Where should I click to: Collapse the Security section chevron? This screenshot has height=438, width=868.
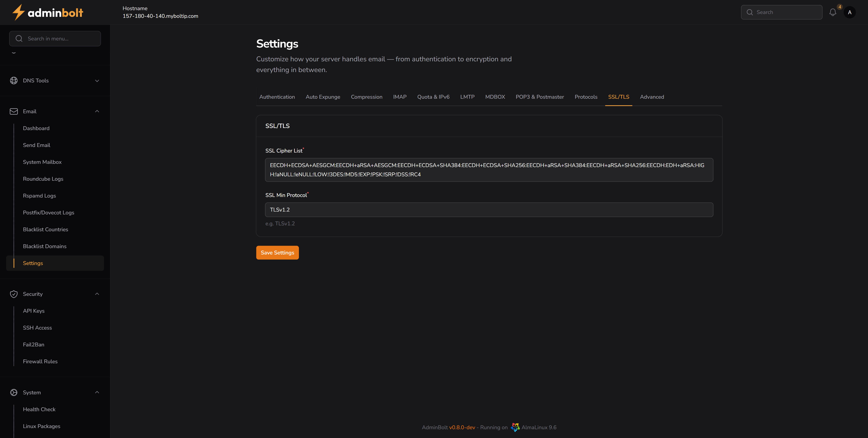(97, 294)
